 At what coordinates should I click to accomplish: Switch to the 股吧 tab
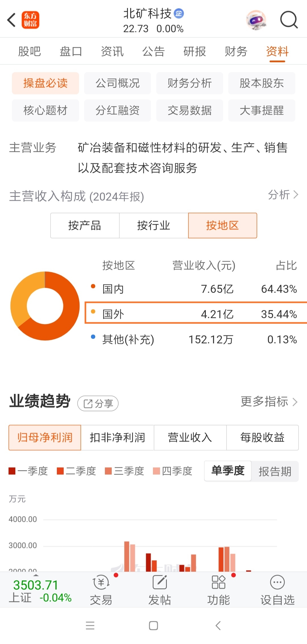point(30,51)
